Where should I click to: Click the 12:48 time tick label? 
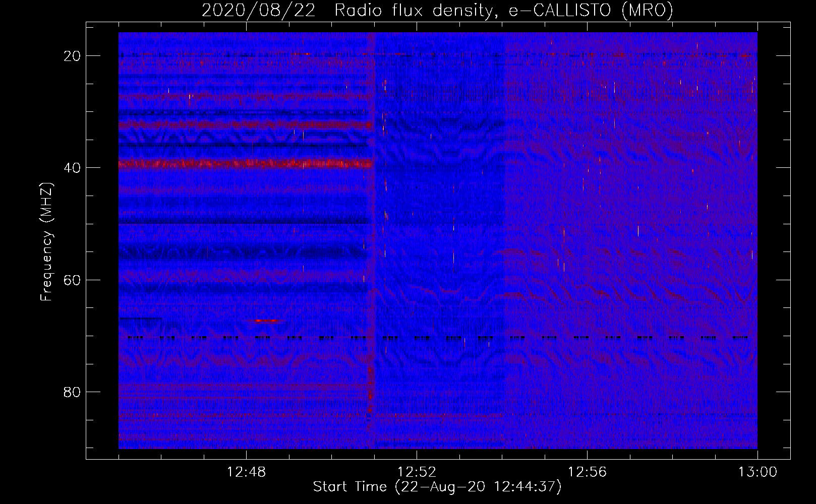[246, 472]
